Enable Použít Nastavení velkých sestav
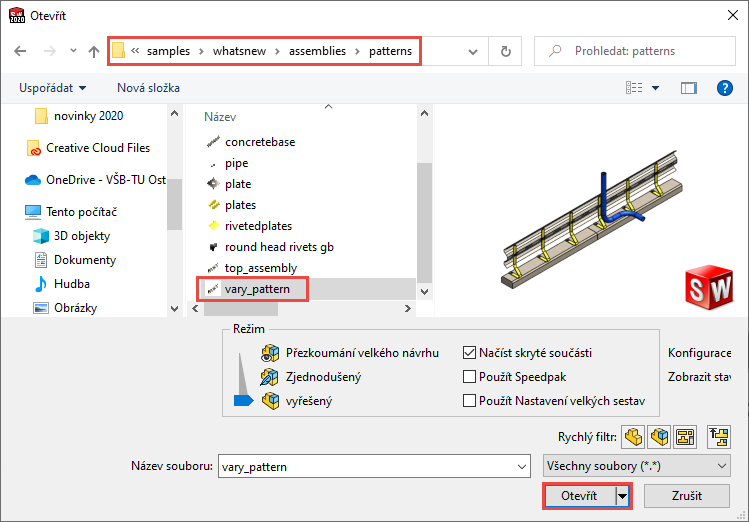The image size is (749, 522). 469,401
